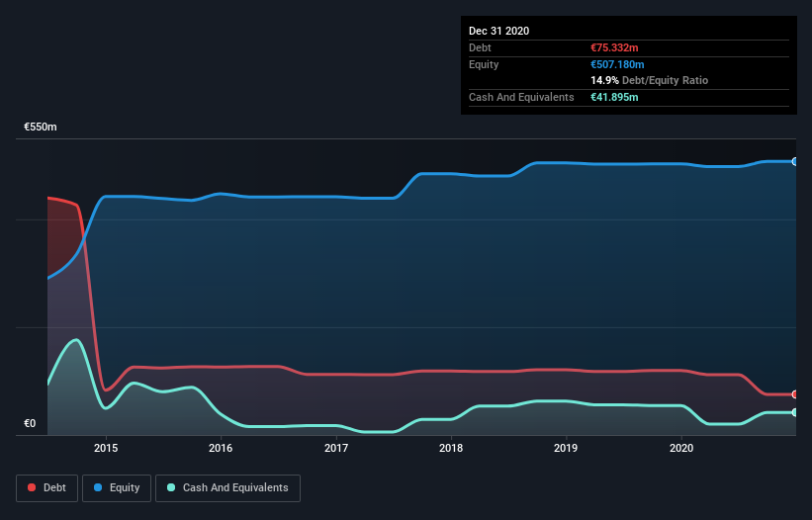812x520 pixels.
Task: Click the Debt label in the tooltip
Action: [480, 47]
